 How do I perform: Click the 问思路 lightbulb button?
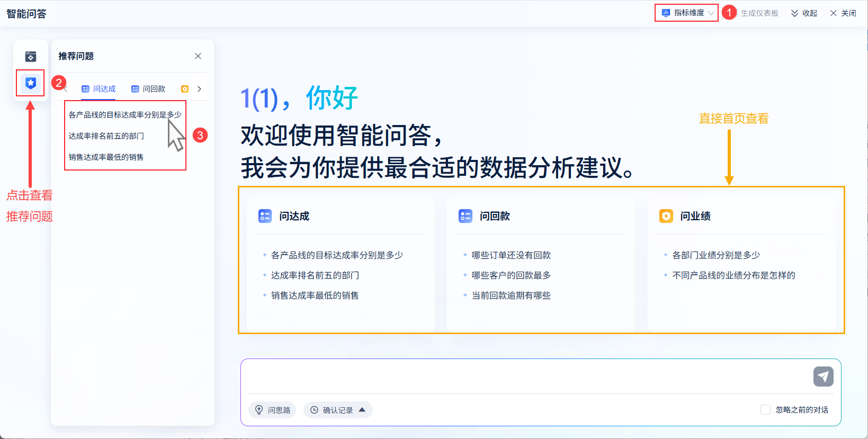(x=273, y=410)
